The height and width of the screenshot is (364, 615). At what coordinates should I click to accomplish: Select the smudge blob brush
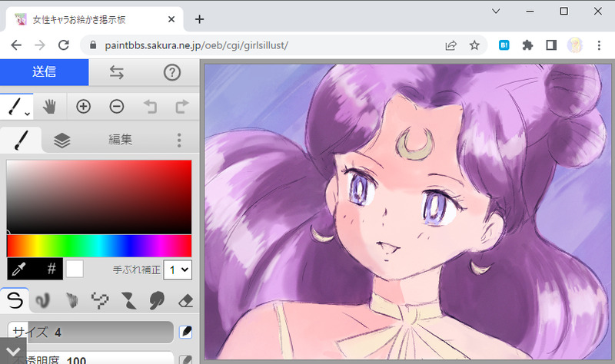[157, 300]
